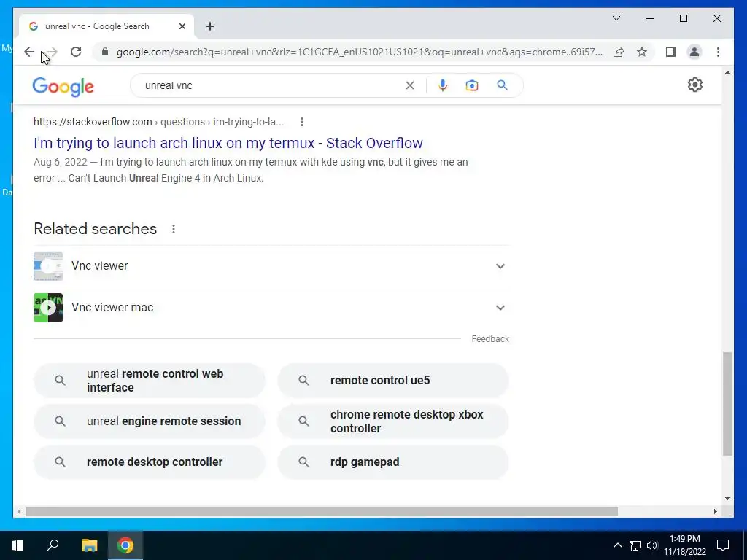Open the notification center icon

tap(723, 545)
